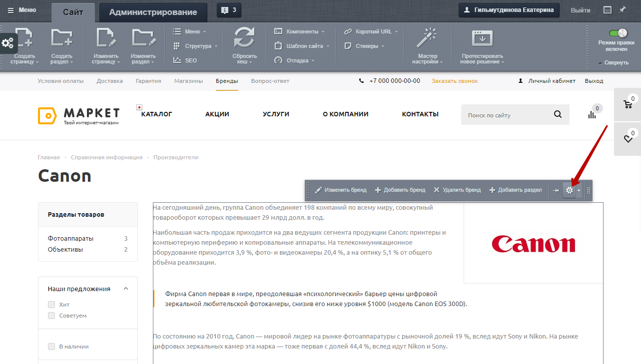Open the АКЦИИ menu item
641x364 pixels.
[x=217, y=114]
